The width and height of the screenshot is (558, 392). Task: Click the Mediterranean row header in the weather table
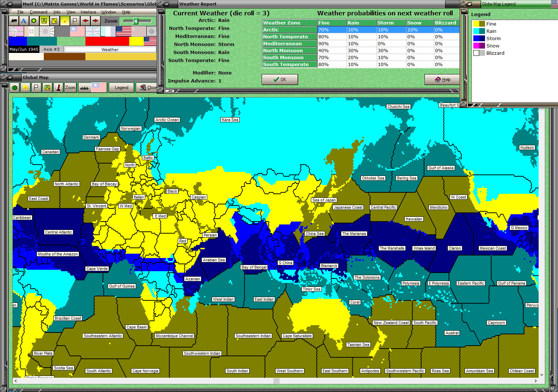click(x=289, y=44)
